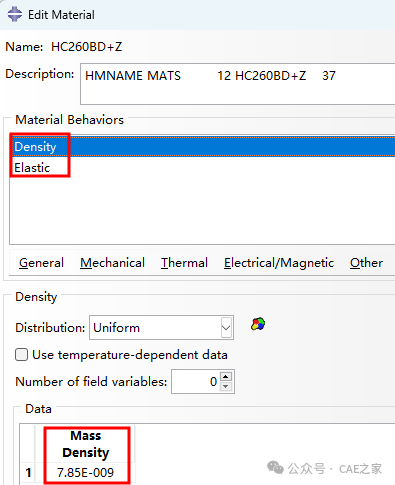Open the Thermal menu
Image resolution: width=395 pixels, height=485 pixels.
[x=184, y=263]
